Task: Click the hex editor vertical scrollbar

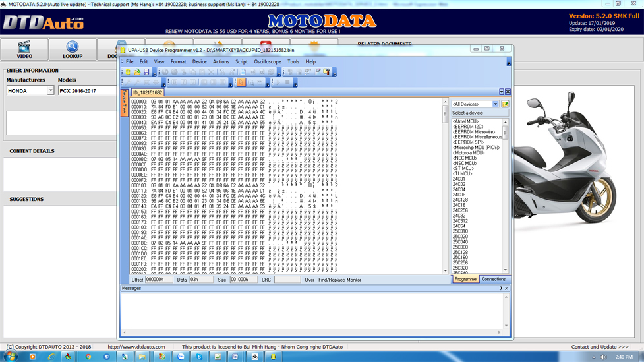Action: pyautogui.click(x=445, y=186)
